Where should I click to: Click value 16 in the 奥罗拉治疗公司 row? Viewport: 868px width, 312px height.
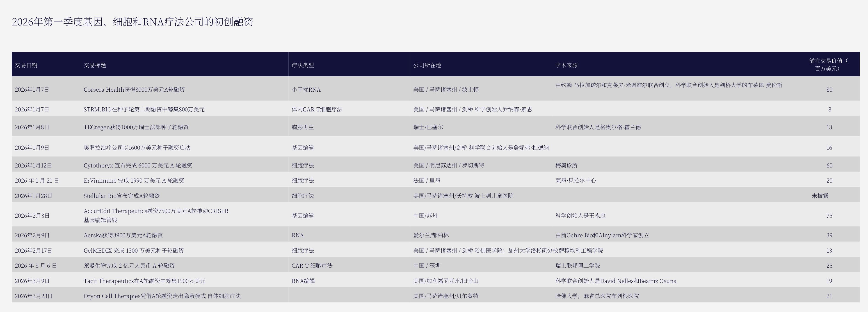pos(829,148)
